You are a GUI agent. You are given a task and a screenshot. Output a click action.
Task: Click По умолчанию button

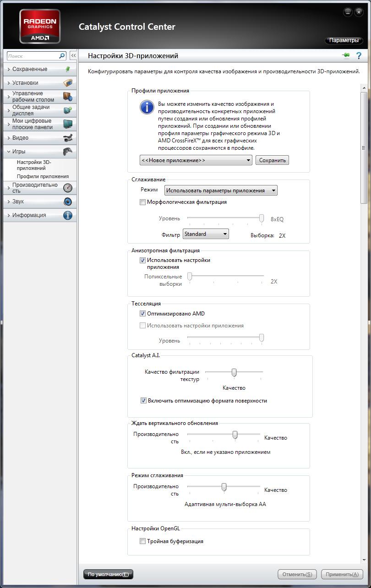click(x=108, y=574)
